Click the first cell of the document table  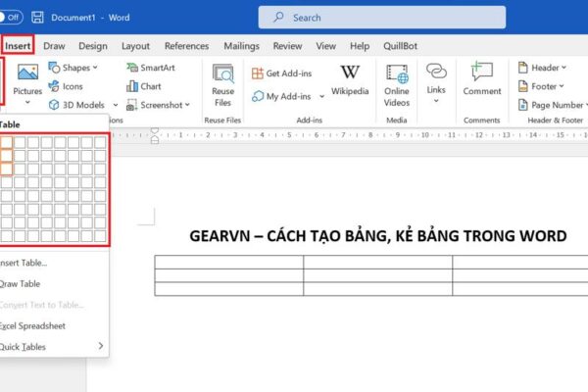(229, 262)
